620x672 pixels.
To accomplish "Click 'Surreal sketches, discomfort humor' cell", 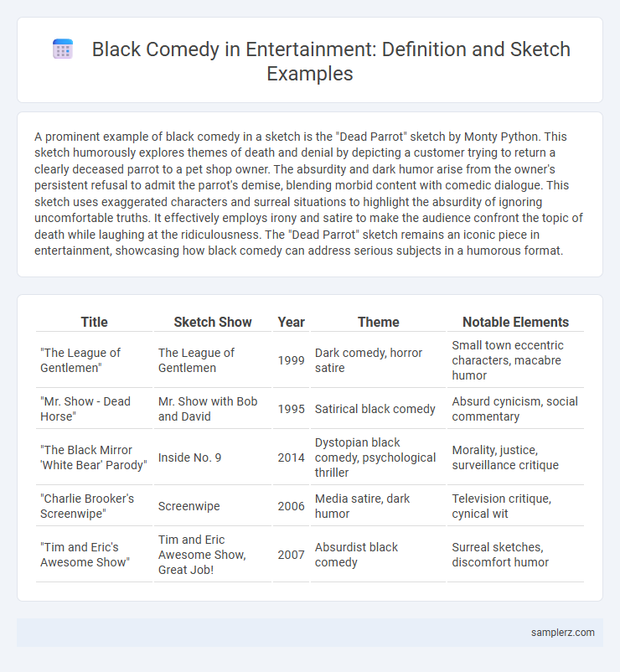I will (x=515, y=555).
